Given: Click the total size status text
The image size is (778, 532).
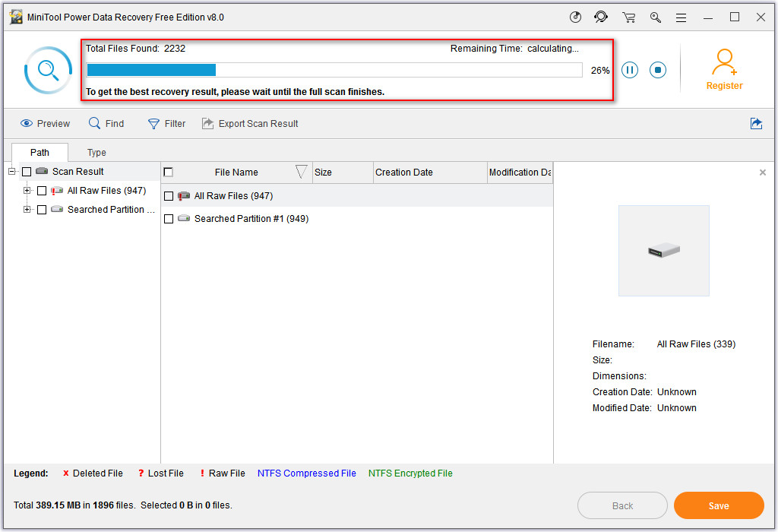Looking at the screenshot, I should [x=123, y=505].
